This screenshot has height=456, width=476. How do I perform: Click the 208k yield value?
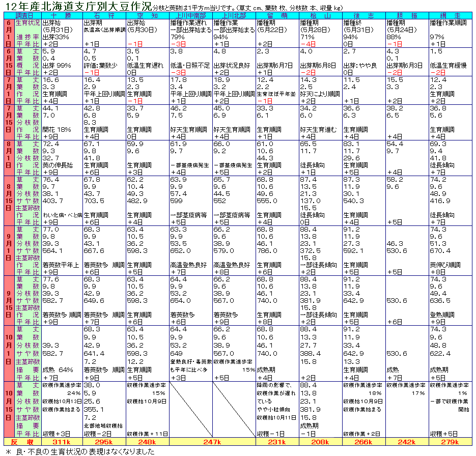(320, 442)
